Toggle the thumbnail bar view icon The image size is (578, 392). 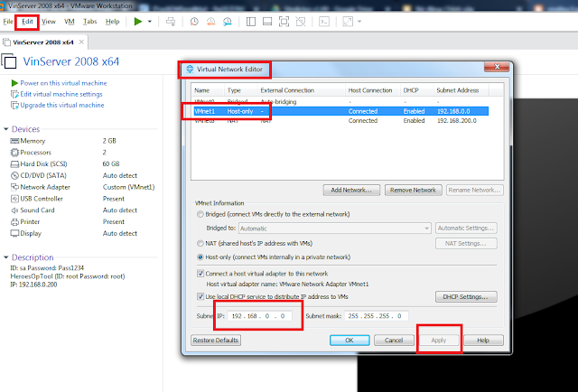(x=267, y=22)
